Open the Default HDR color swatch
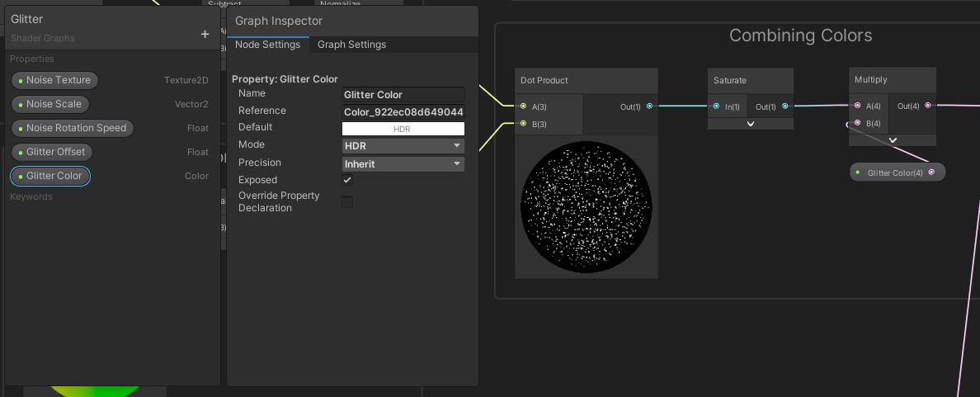This screenshot has width=980, height=397. [x=403, y=129]
